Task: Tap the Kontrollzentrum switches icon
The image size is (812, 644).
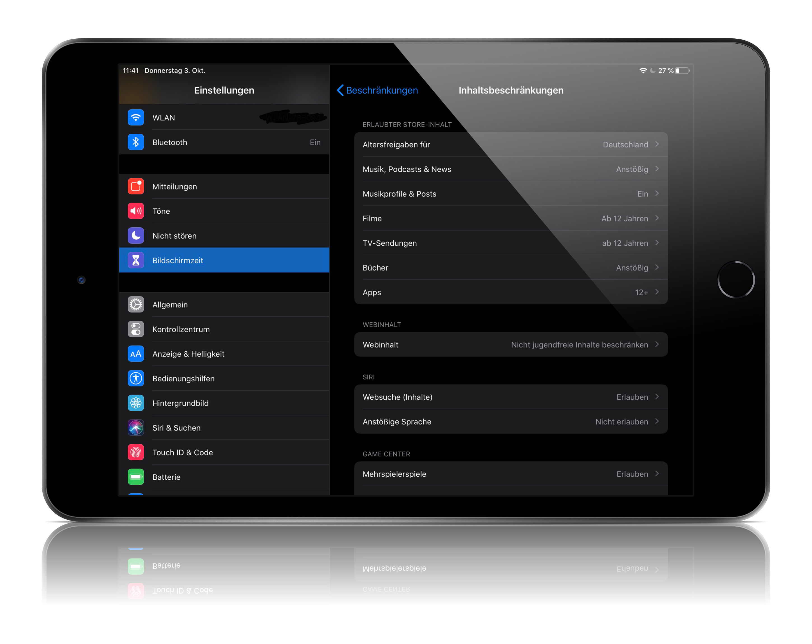Action: click(x=136, y=329)
